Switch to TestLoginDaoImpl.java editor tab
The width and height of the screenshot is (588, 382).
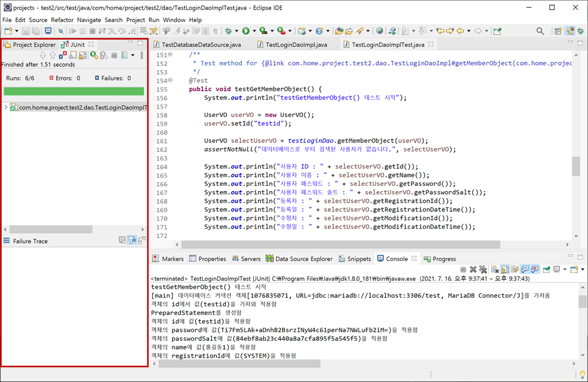tap(292, 45)
